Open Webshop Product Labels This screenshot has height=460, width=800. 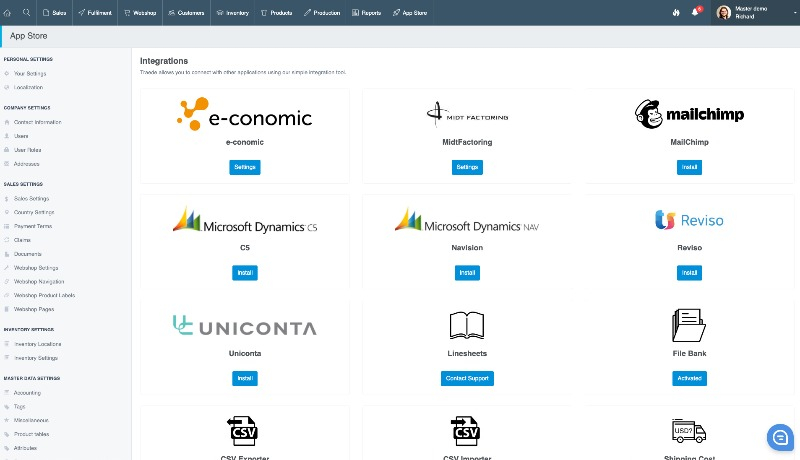tap(44, 295)
